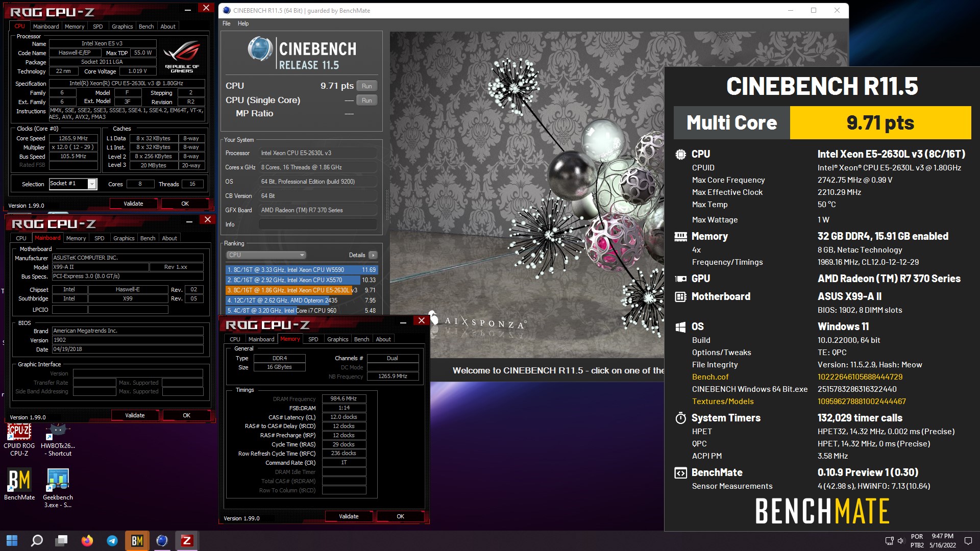The width and height of the screenshot is (980, 551).
Task: Switch to Bench tab in bottom CPU-Z window
Action: click(361, 339)
